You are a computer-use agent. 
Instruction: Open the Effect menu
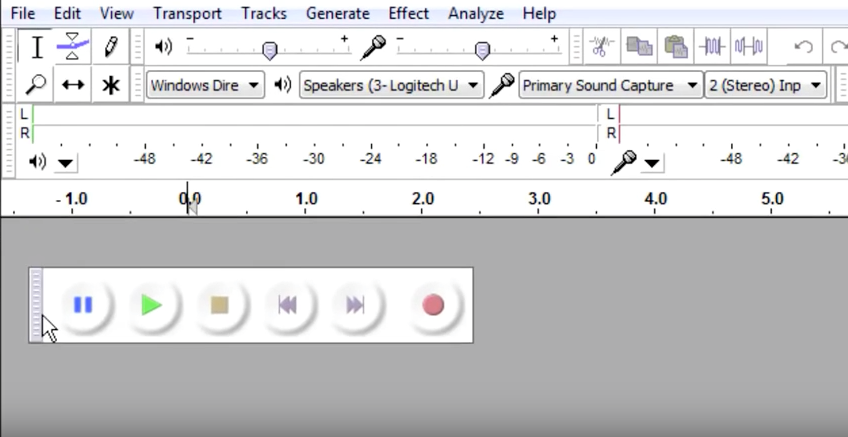pos(408,14)
